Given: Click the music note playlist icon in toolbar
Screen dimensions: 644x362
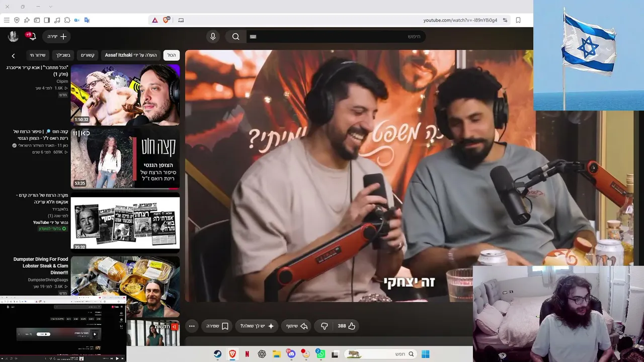Looking at the screenshot, I should (57, 20).
